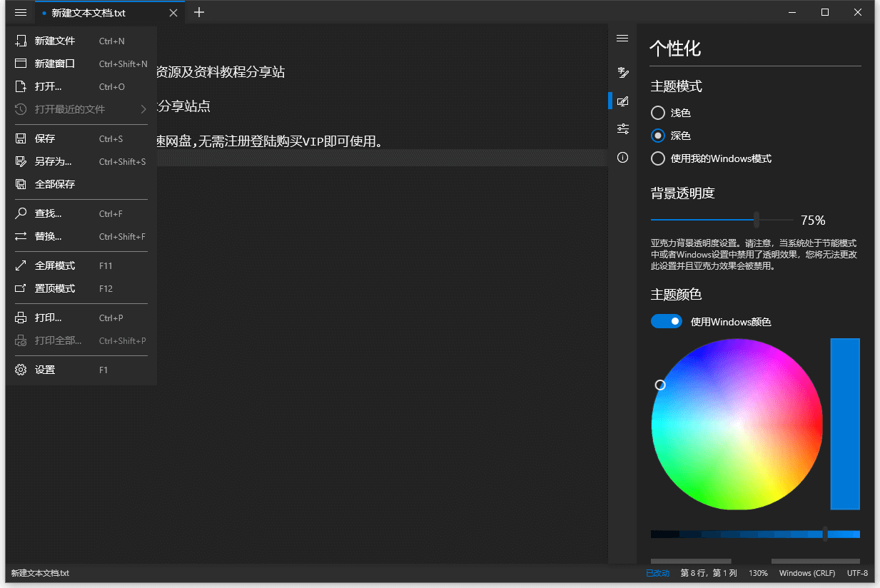Click the new file icon
The height and width of the screenshot is (588, 880).
point(21,41)
